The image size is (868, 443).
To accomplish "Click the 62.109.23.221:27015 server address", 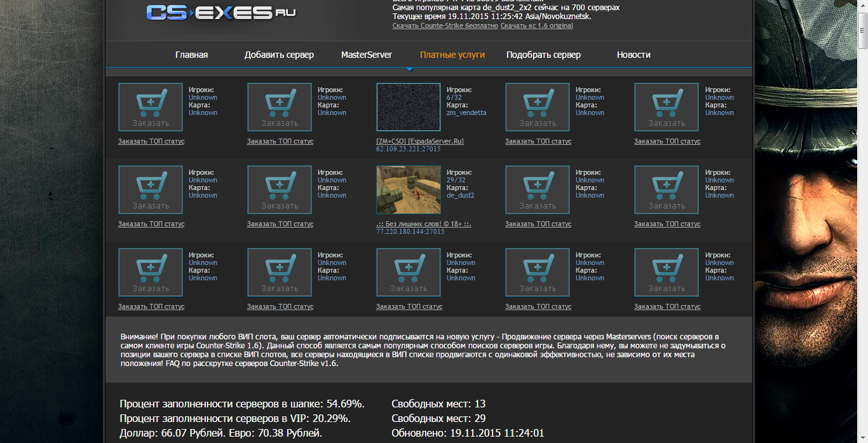I will (409, 149).
